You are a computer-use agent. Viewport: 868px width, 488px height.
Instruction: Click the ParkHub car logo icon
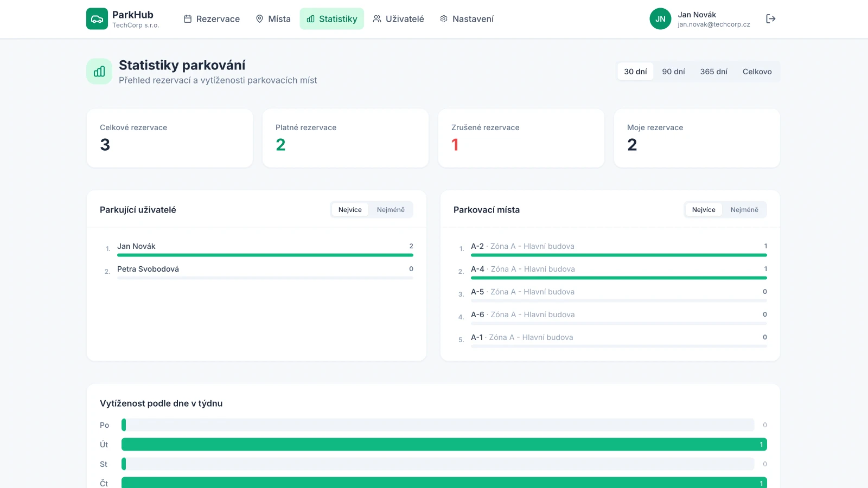97,19
